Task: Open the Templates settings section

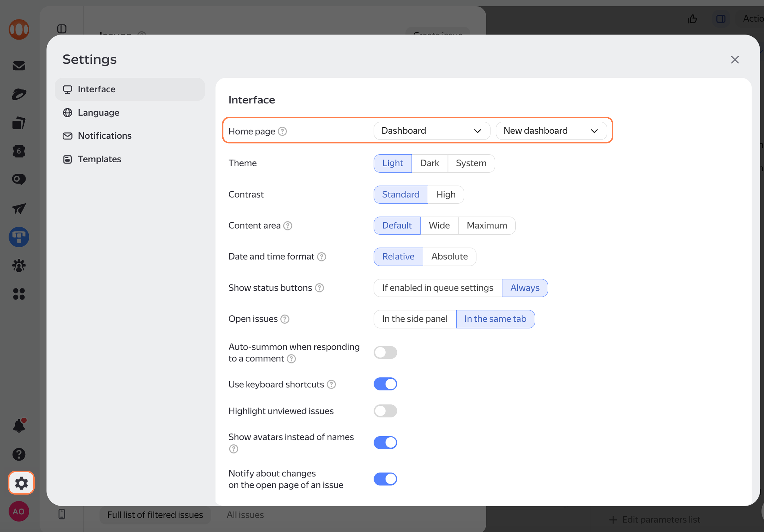Action: pos(130,159)
